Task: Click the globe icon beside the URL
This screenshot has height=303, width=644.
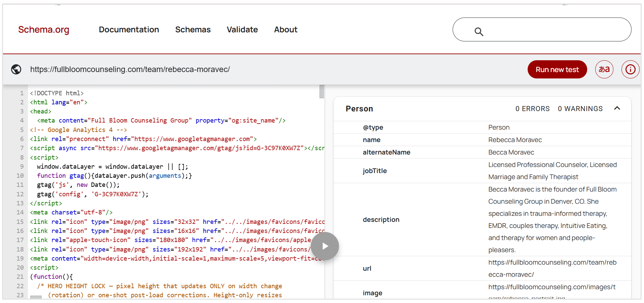Action: click(x=16, y=69)
